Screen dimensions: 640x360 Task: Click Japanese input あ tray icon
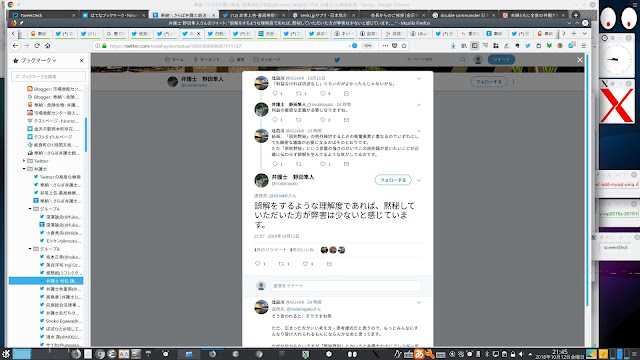pos(419,354)
